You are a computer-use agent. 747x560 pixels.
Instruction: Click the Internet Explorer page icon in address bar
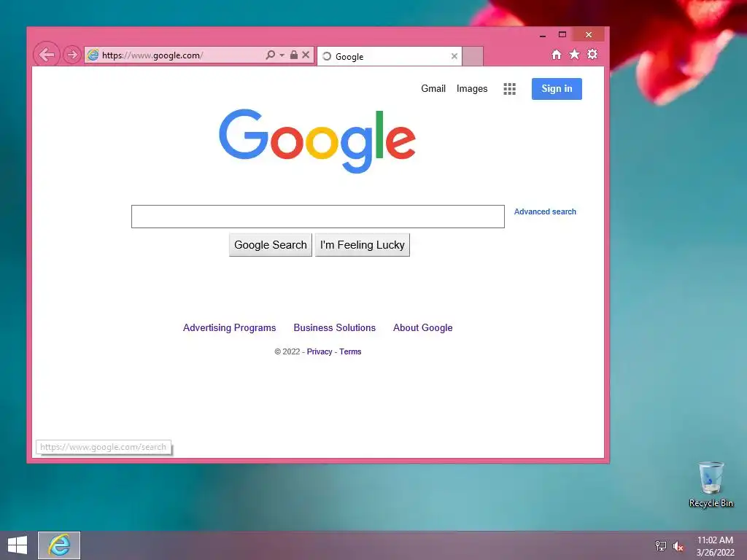(93, 55)
